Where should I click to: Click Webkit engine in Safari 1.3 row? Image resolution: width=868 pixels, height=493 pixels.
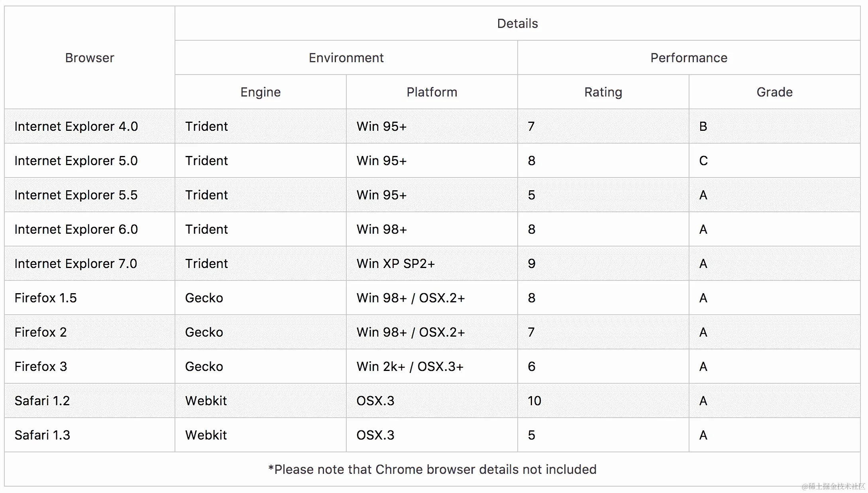206,435
